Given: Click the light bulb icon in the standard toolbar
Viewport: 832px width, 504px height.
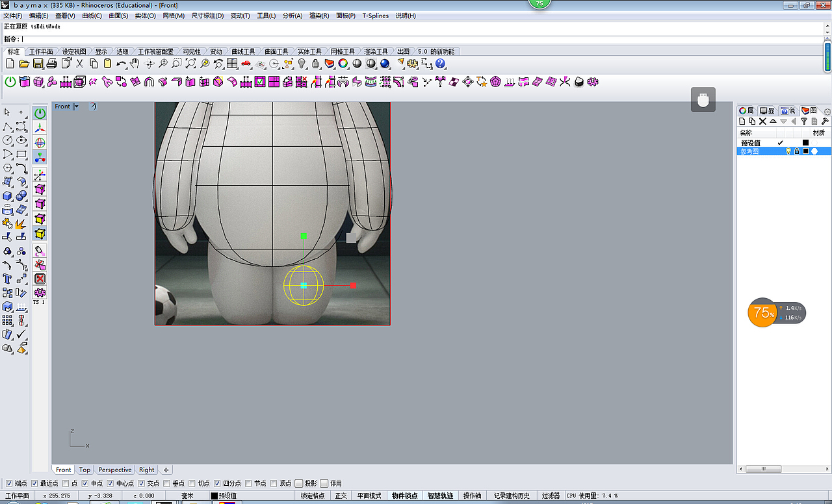Looking at the screenshot, I should [x=302, y=64].
